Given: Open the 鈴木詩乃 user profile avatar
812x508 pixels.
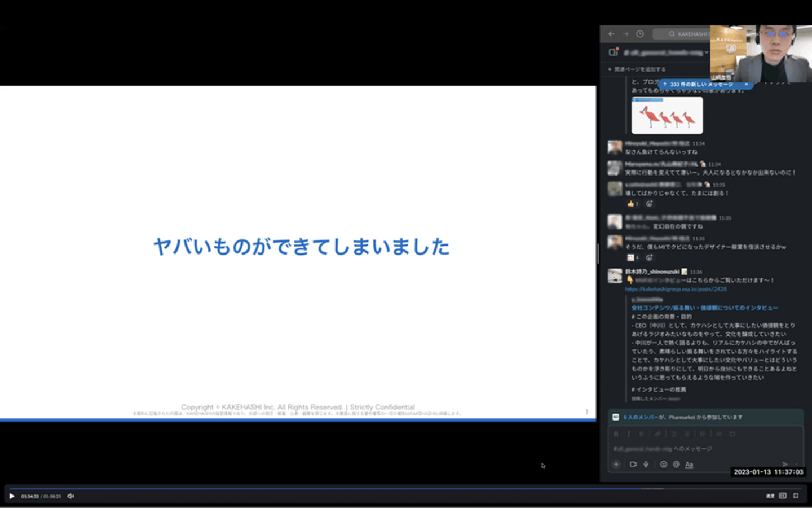Looking at the screenshot, I should 615,276.
